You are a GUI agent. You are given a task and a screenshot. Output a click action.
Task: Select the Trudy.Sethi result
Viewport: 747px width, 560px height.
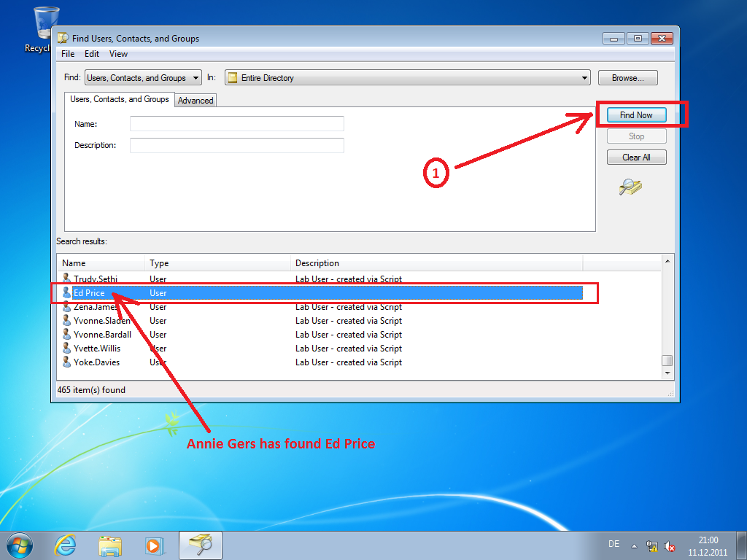click(96, 279)
